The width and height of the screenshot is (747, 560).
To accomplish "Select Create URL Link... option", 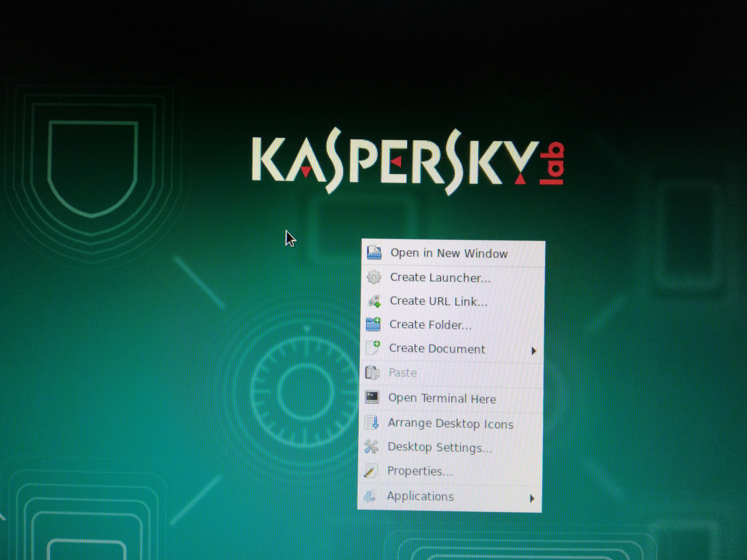I will pyautogui.click(x=439, y=301).
